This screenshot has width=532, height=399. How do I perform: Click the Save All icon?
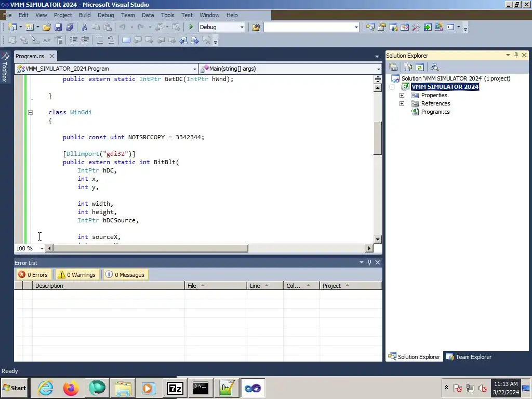[70, 27]
